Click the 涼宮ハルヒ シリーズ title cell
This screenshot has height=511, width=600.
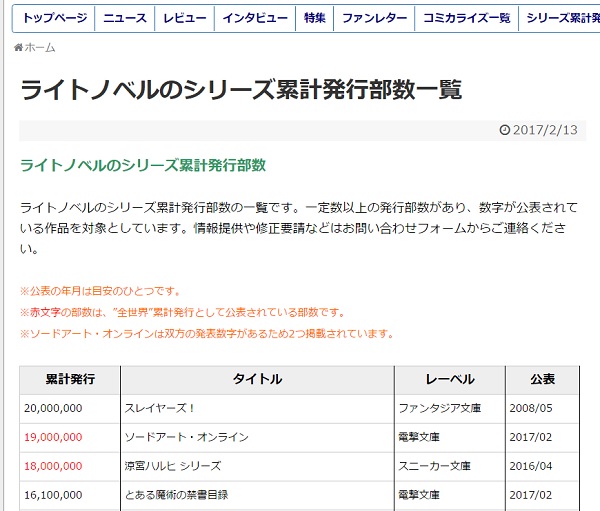coord(258,467)
